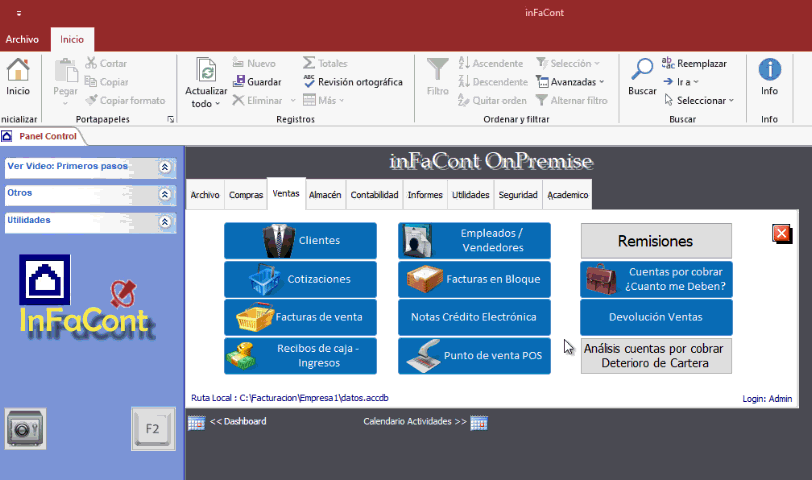Click the InFaCont logo in sidebar
This screenshot has width=812, height=480.
[85, 298]
